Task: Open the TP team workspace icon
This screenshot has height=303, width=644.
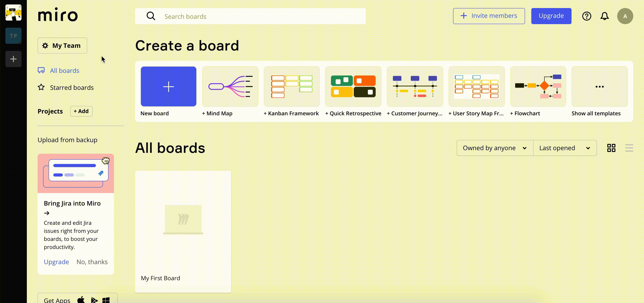Action: pos(13,36)
